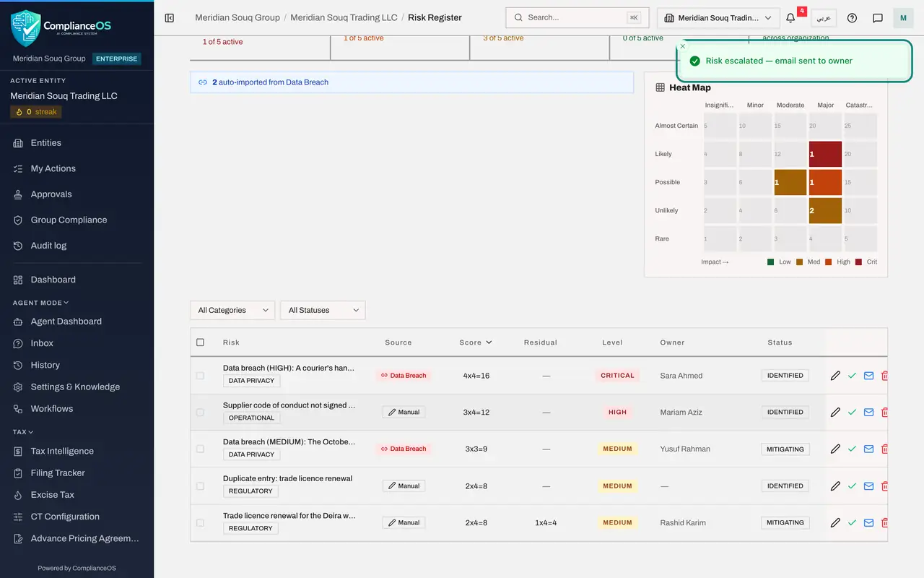This screenshot has width=924, height=578.
Task: Edit the Data breach (HIGH) risk
Action: (835, 376)
